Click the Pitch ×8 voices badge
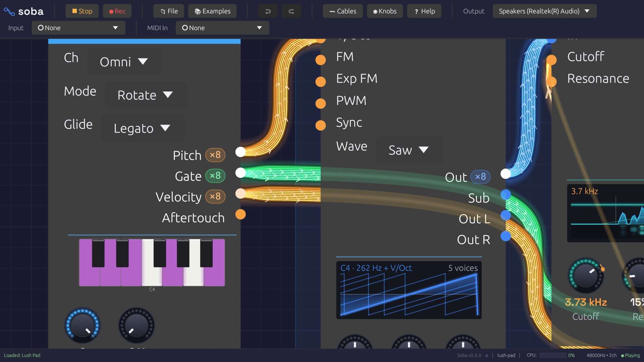644x362 pixels. [x=215, y=155]
